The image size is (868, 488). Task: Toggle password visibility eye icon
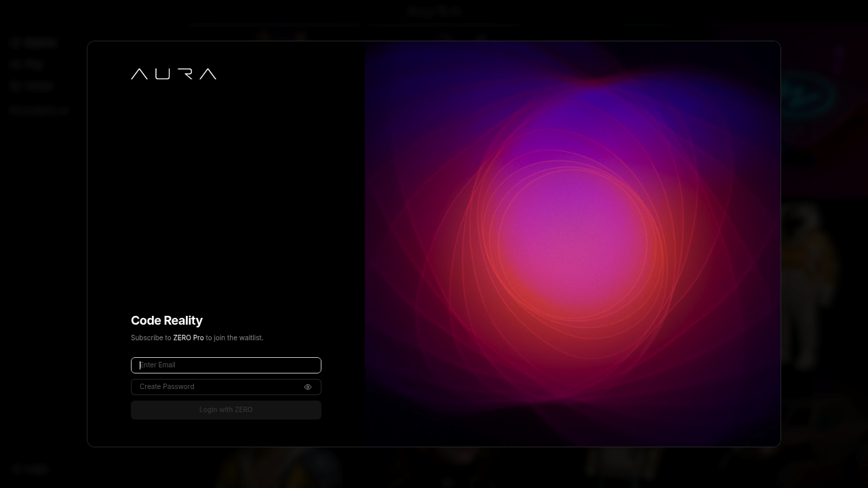308,387
